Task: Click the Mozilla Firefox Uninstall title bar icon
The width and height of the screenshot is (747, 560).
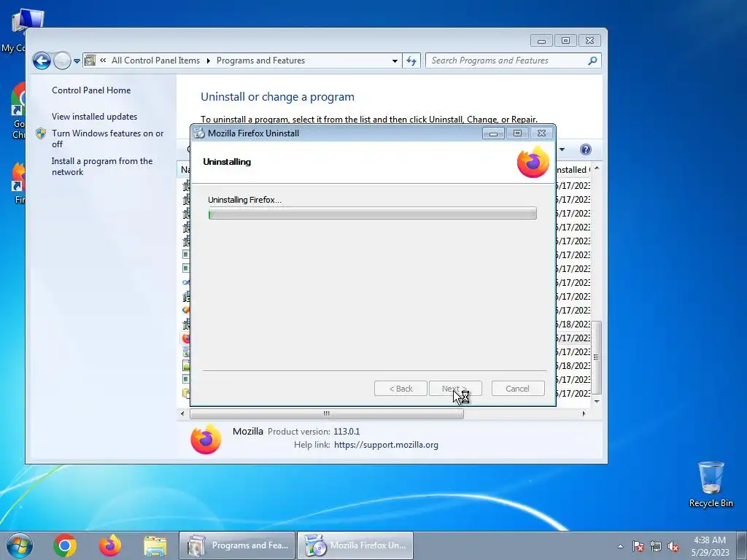Action: pyautogui.click(x=199, y=133)
